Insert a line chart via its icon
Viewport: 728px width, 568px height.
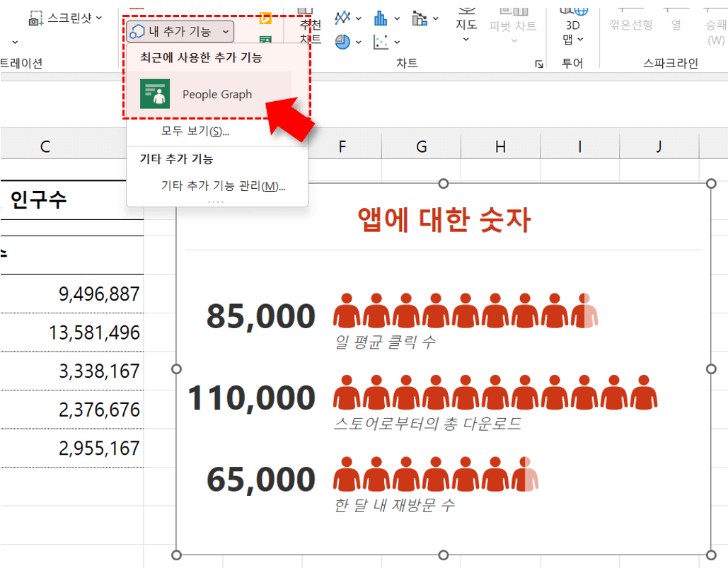[342, 18]
